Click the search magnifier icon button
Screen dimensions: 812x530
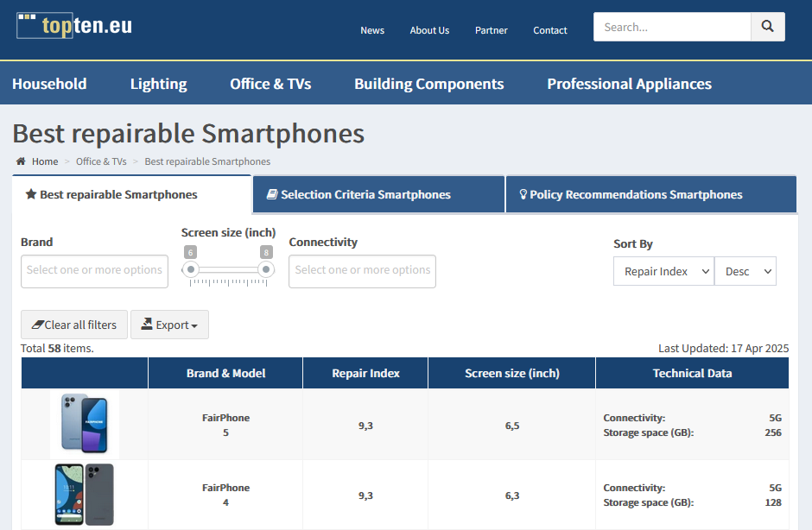[767, 27]
